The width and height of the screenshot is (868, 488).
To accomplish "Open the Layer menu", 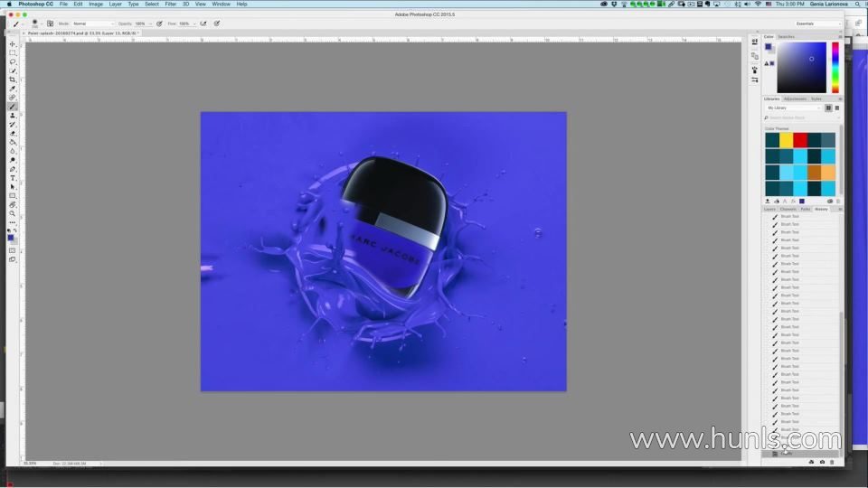I will coord(115,4).
